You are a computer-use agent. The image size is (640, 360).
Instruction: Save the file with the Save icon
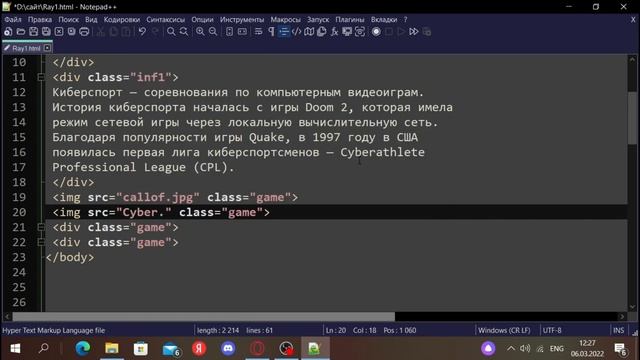tap(33, 31)
